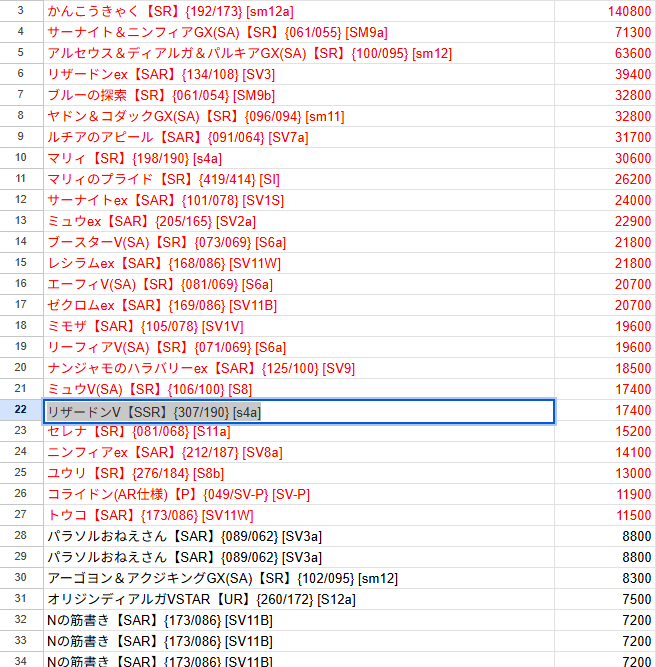656x667 pixels.
Task: Select パラソルおねえさん cell in row 29
Action: point(299,557)
